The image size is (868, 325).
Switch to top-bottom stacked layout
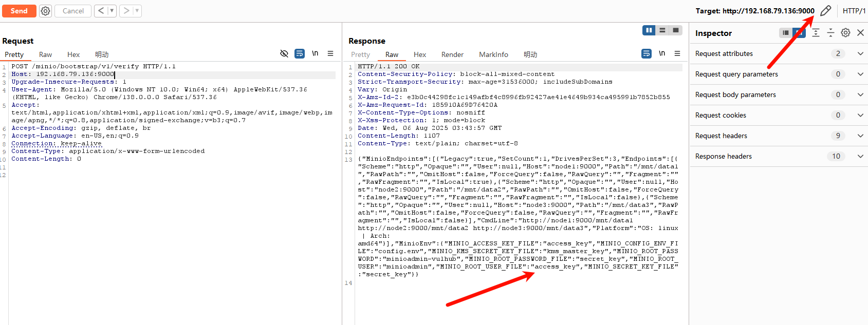click(x=662, y=30)
